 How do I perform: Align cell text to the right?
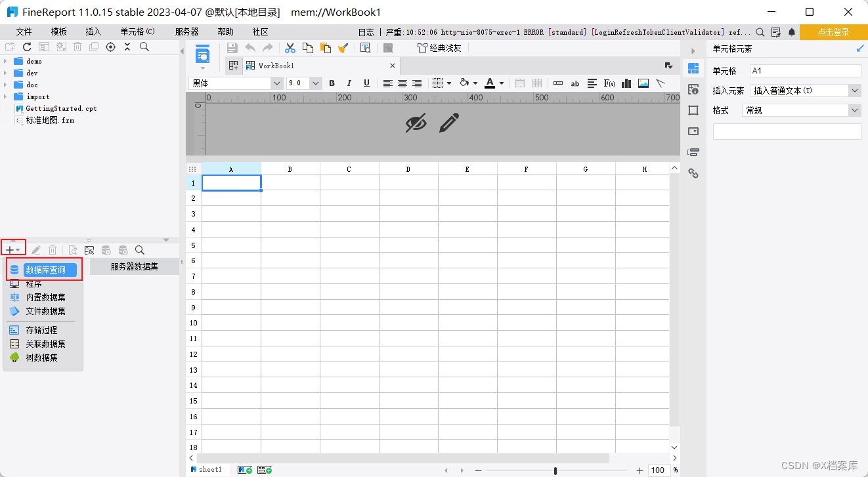(417, 83)
